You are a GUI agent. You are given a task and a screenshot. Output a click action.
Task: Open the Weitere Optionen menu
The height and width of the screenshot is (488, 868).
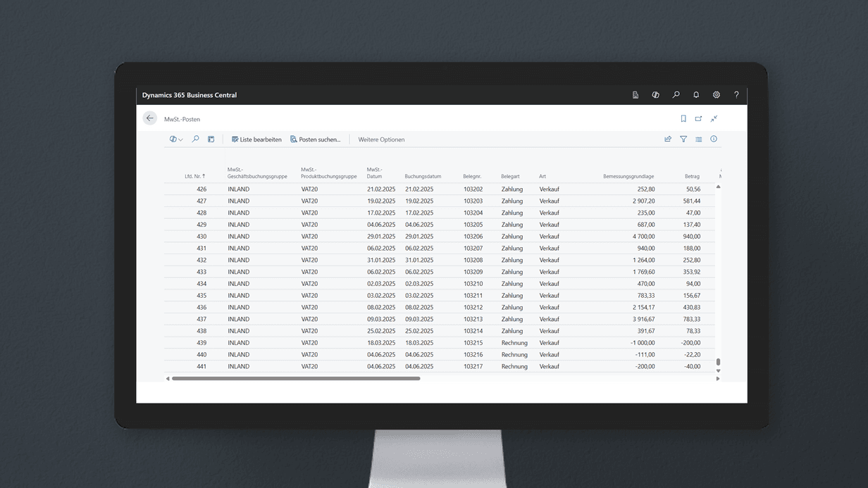(x=381, y=139)
